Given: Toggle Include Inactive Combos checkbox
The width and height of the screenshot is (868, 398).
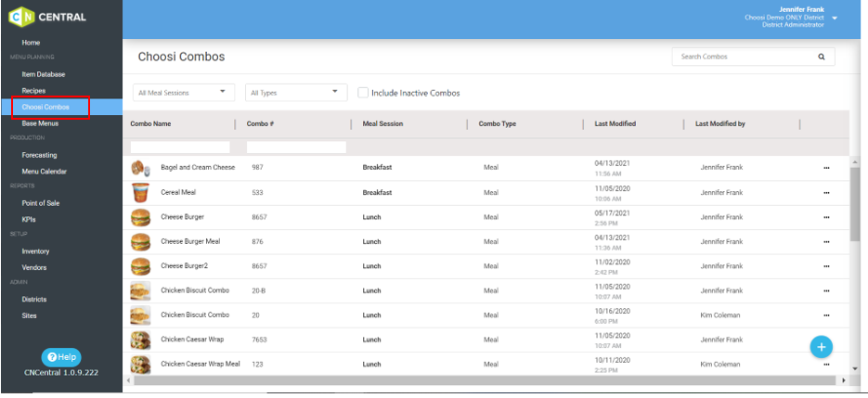Looking at the screenshot, I should (363, 93).
